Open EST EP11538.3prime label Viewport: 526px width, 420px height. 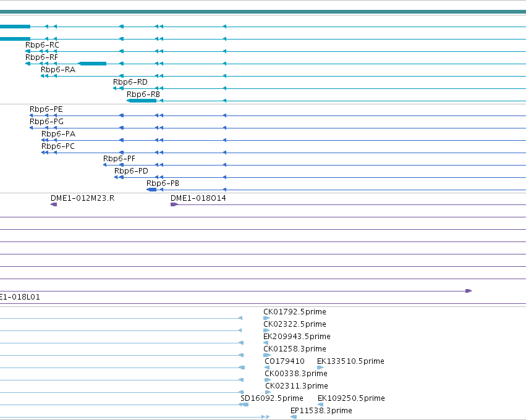pyautogui.click(x=321, y=411)
